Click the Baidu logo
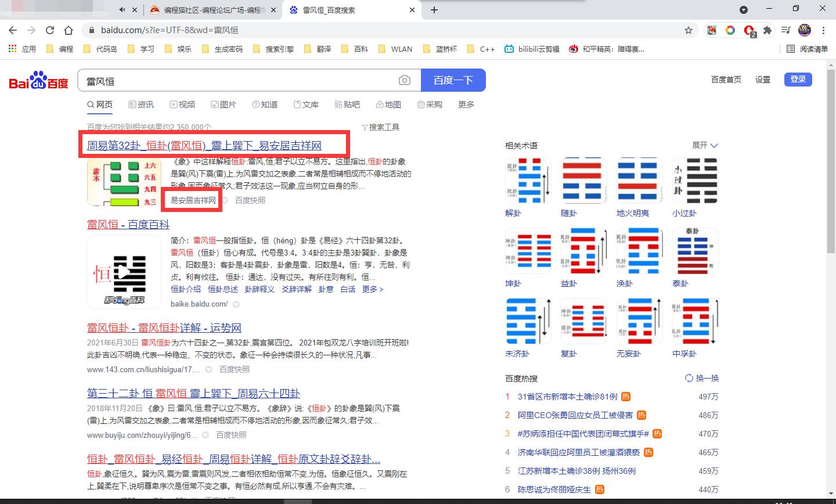 tap(38, 81)
